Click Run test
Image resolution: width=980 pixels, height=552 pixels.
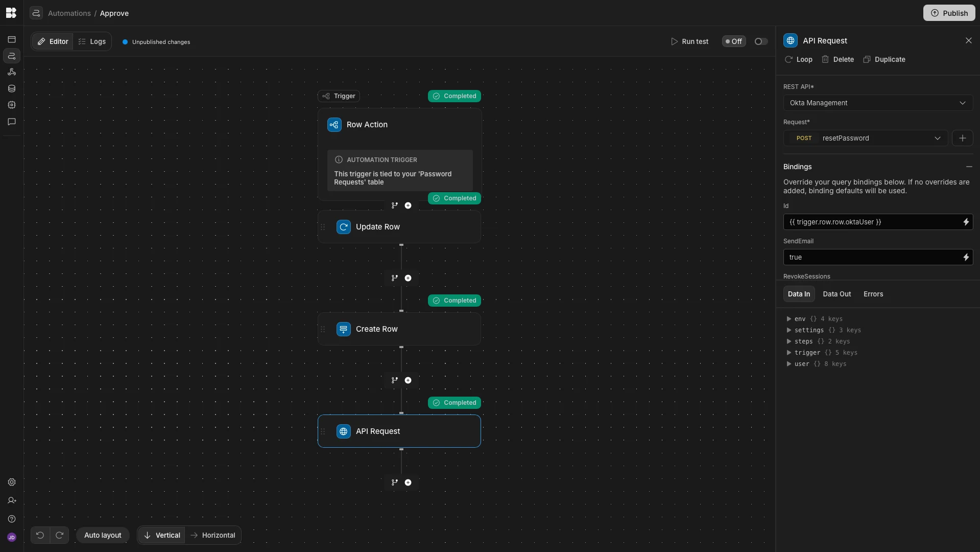click(x=689, y=41)
